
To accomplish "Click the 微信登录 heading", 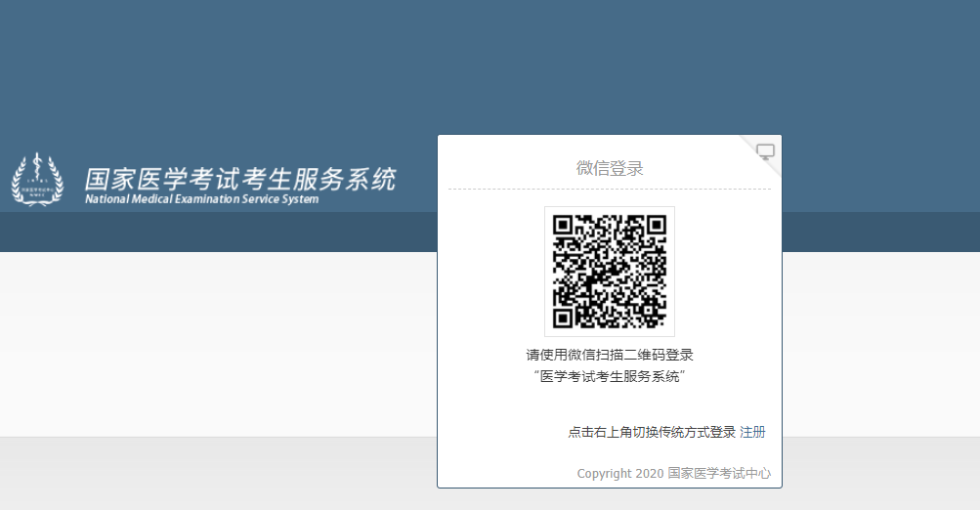I will (610, 168).
